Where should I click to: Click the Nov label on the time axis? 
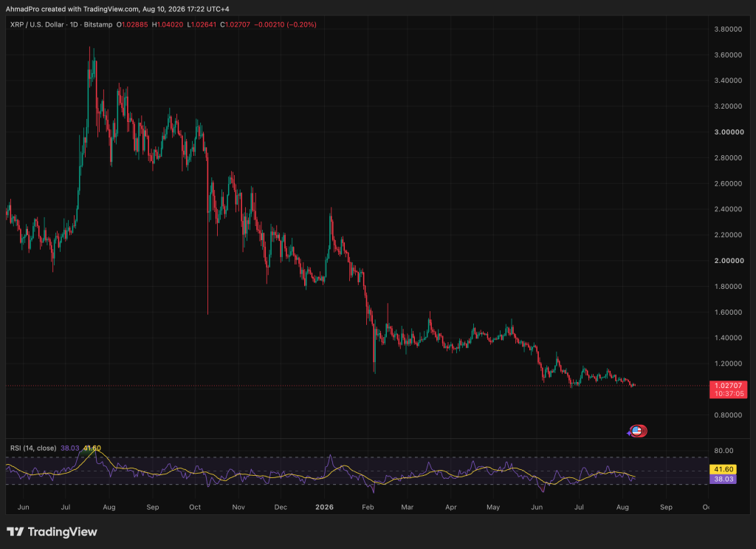tap(238, 507)
